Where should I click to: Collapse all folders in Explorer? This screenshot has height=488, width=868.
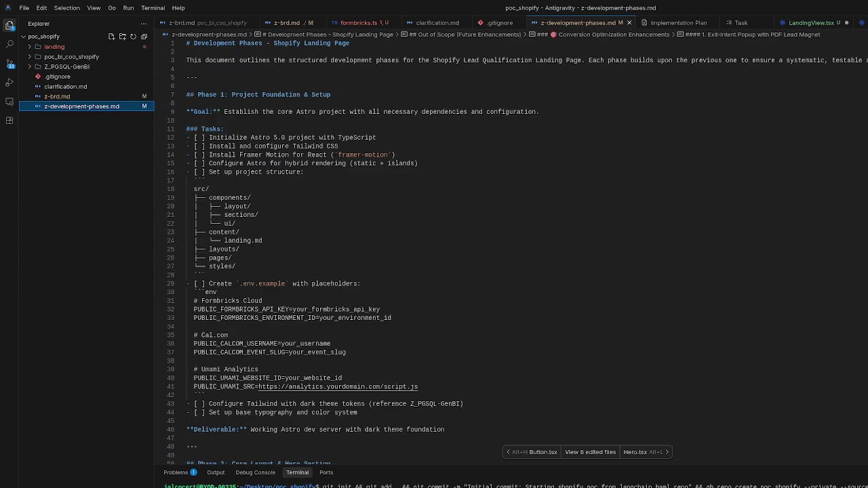pyautogui.click(x=144, y=37)
